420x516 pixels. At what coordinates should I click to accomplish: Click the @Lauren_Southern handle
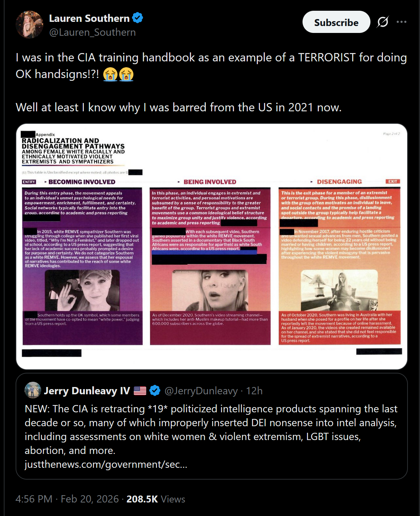(x=92, y=32)
